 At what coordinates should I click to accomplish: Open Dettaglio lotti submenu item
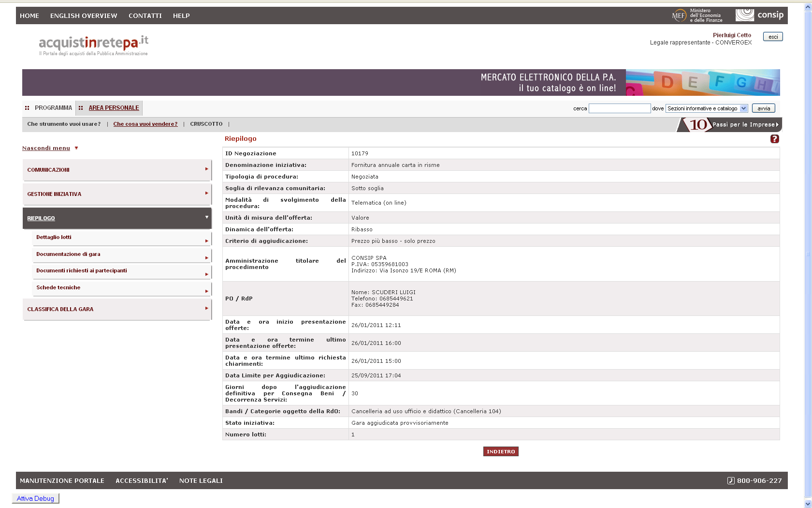[122, 238]
